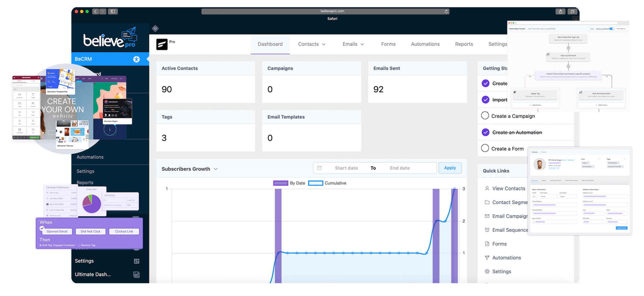This screenshot has width=644, height=296.
Task: Click the purple By Date legend swatch
Action: point(280,183)
